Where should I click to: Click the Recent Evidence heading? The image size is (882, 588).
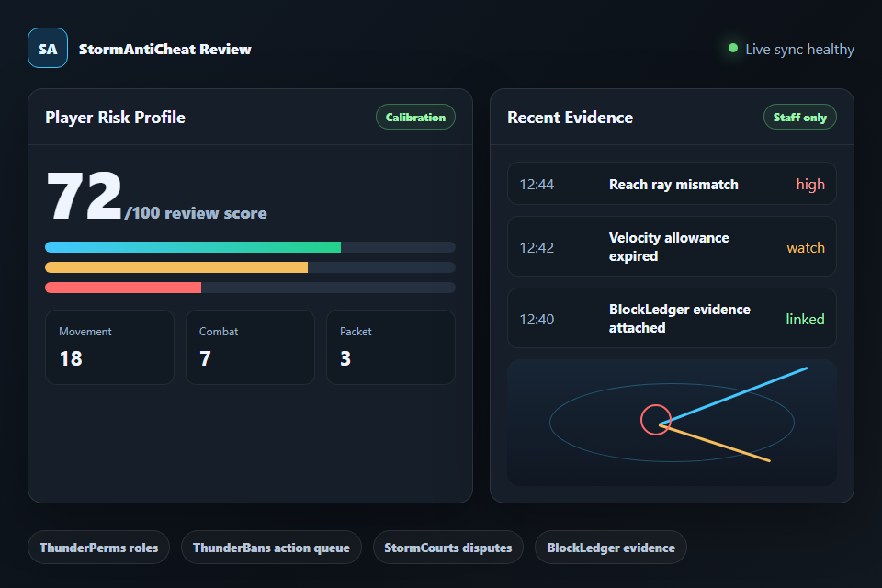pyautogui.click(x=570, y=117)
